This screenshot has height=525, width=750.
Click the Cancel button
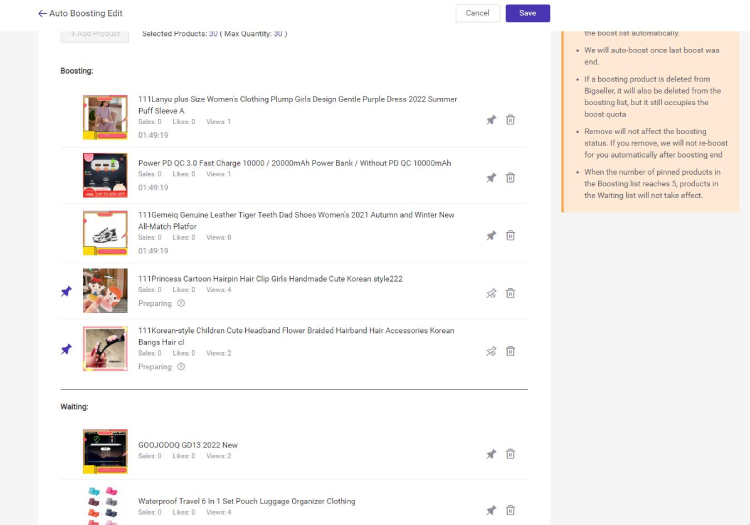click(477, 13)
